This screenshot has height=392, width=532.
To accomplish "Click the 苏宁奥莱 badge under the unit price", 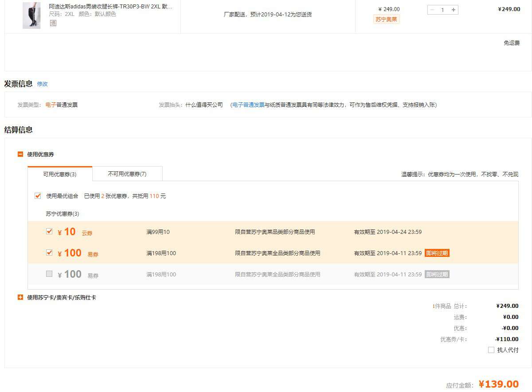I will pyautogui.click(x=386, y=19).
